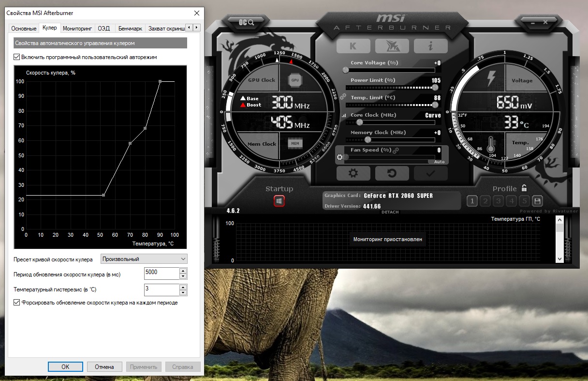Select profile slot 3

pyautogui.click(x=499, y=201)
